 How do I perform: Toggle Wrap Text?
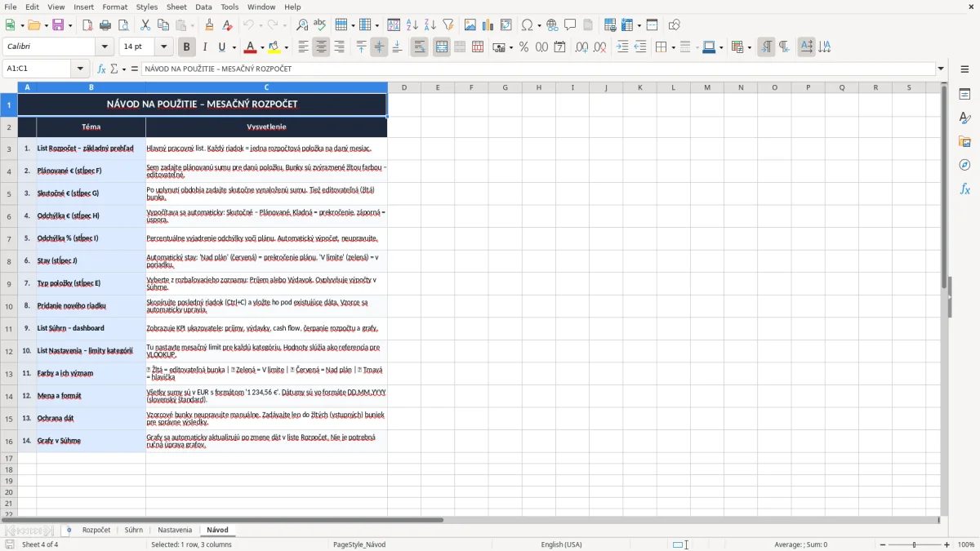click(419, 47)
